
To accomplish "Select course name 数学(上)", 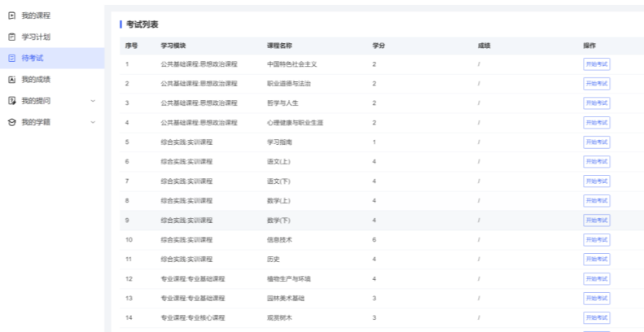I will tap(279, 201).
